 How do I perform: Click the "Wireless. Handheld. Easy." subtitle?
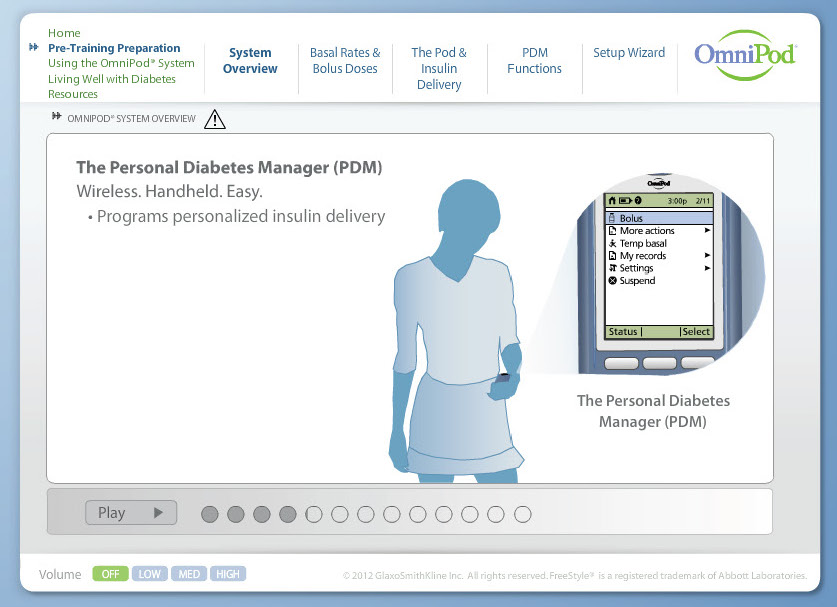click(170, 191)
